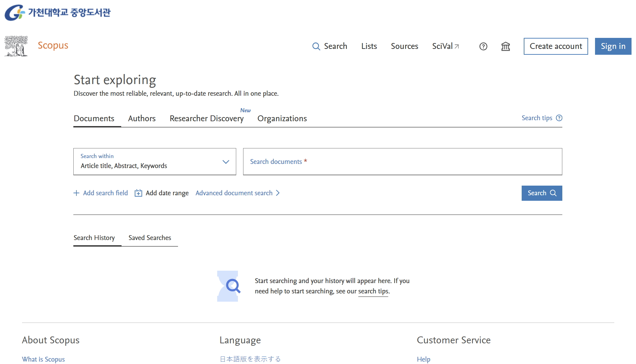Click the Search documents input field
636x364 pixels.
(403, 162)
